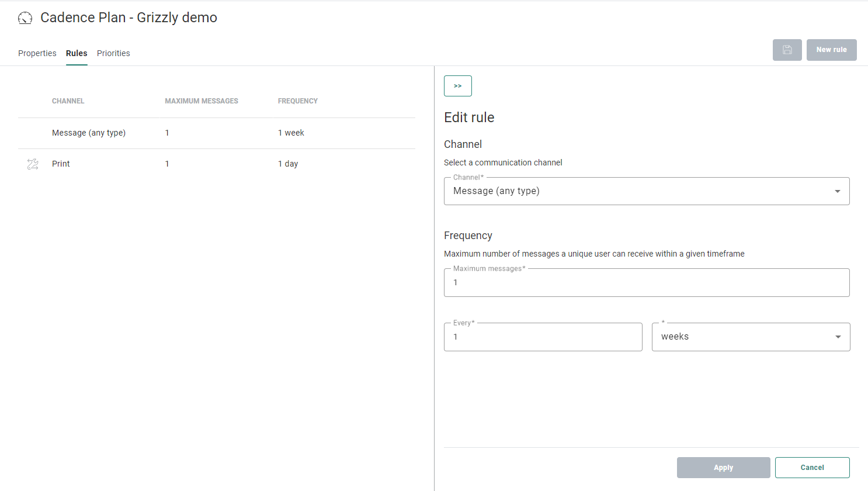Click into the Every interval field
This screenshot has width=868, height=491.
point(543,337)
